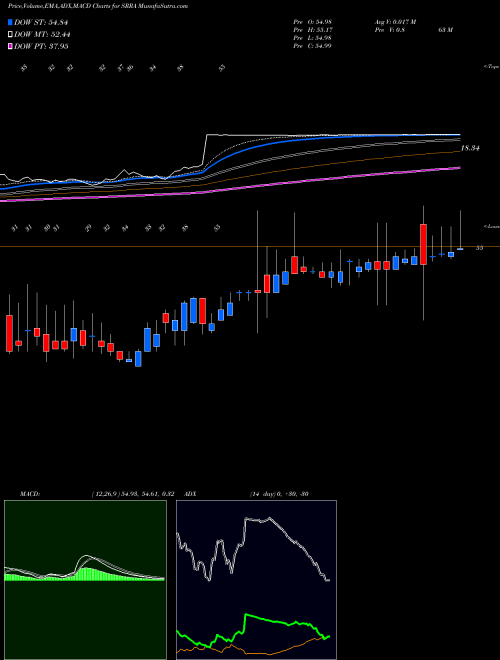500x660 pixels.
Task: Click the chart title mentioning MunafaSutra.com
Action: (98, 6)
